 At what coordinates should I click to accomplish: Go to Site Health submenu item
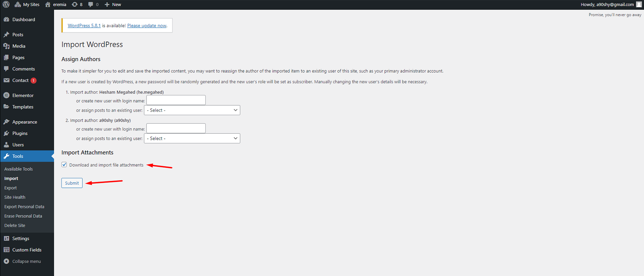(15, 197)
